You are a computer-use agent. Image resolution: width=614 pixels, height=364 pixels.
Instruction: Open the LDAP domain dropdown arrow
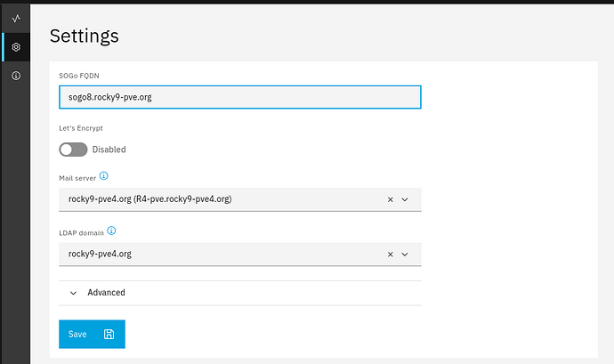click(405, 254)
